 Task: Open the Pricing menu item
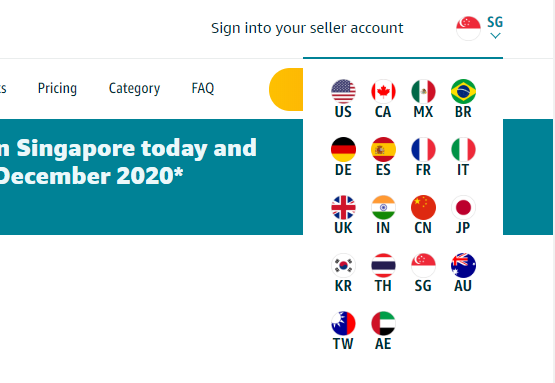[57, 88]
